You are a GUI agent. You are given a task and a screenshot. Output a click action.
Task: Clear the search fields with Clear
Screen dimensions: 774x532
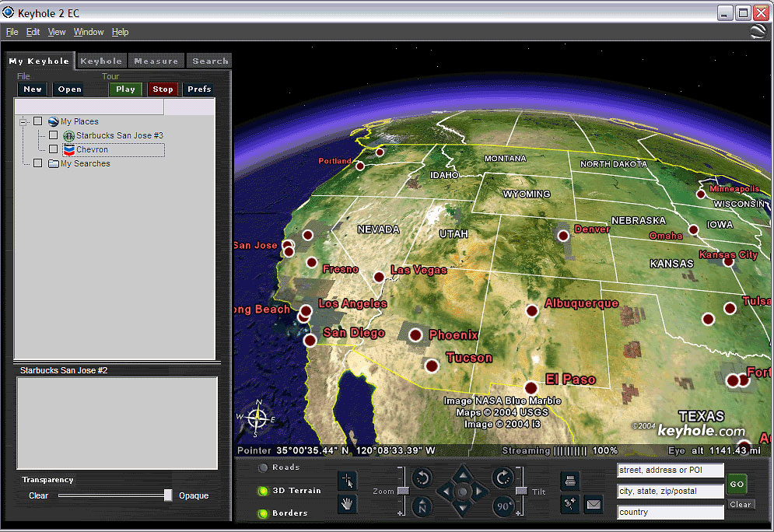[741, 504]
